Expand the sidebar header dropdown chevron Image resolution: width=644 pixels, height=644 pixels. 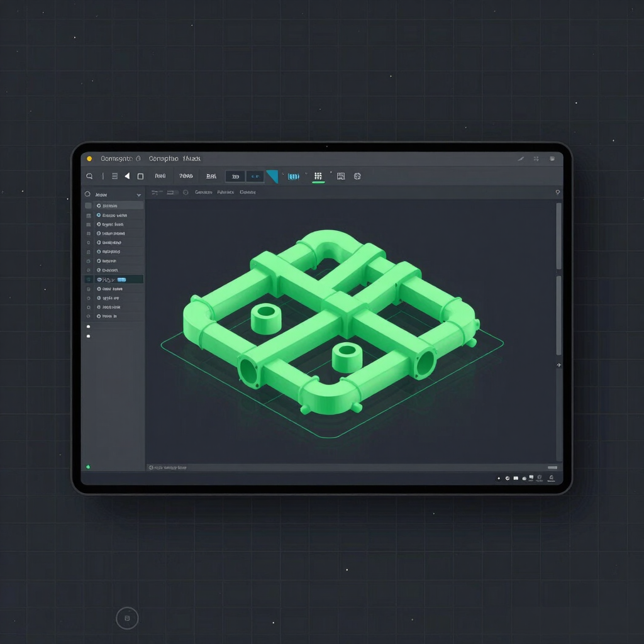(x=139, y=195)
